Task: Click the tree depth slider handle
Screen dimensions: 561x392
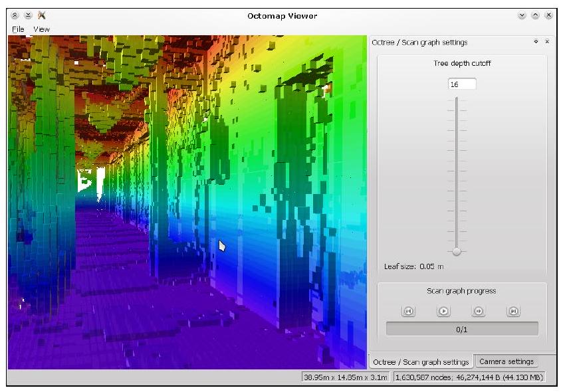Action: tap(457, 251)
